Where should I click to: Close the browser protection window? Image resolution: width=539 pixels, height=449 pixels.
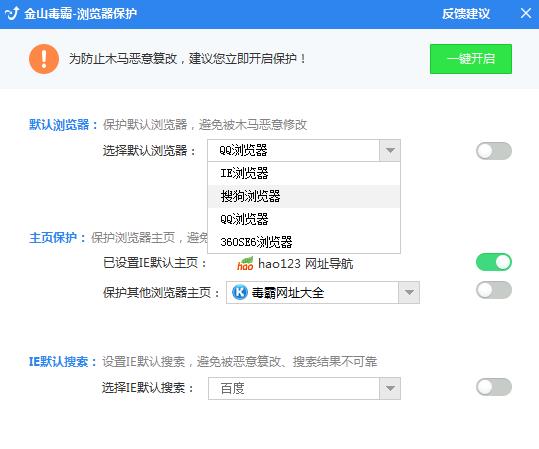tap(526, 13)
